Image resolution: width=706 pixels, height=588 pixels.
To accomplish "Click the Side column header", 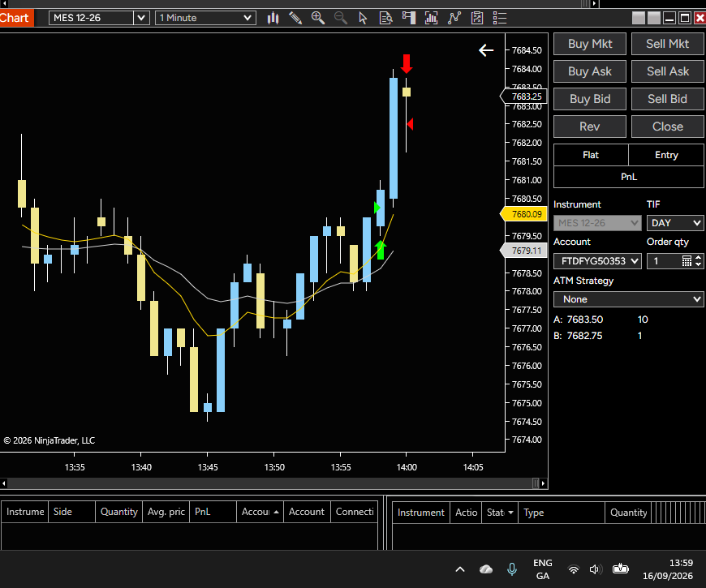I will pos(71,512).
